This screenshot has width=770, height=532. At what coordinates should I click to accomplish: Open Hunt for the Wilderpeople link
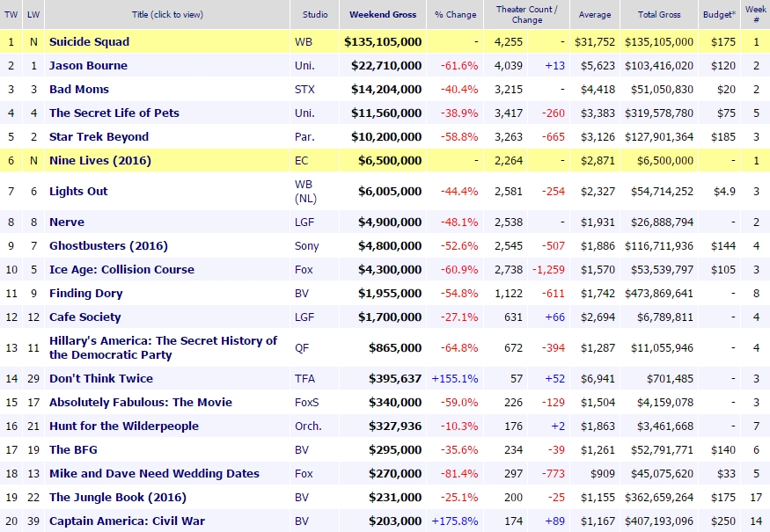[124, 426]
